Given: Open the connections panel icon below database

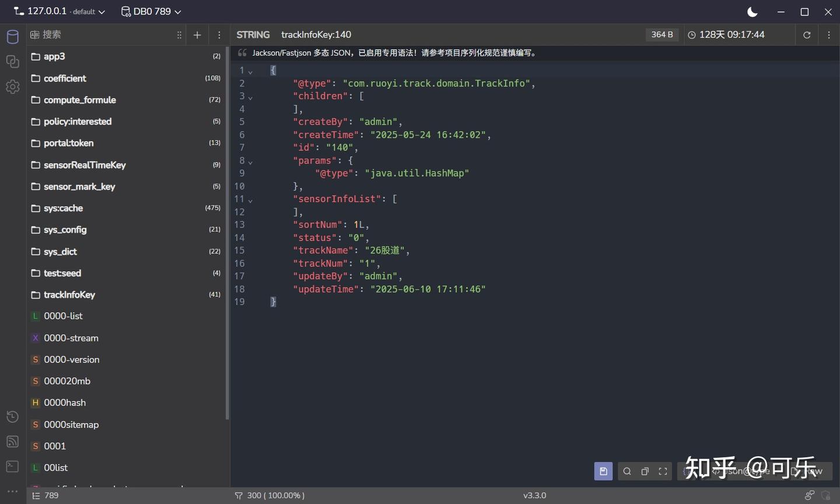Looking at the screenshot, I should coord(12,61).
